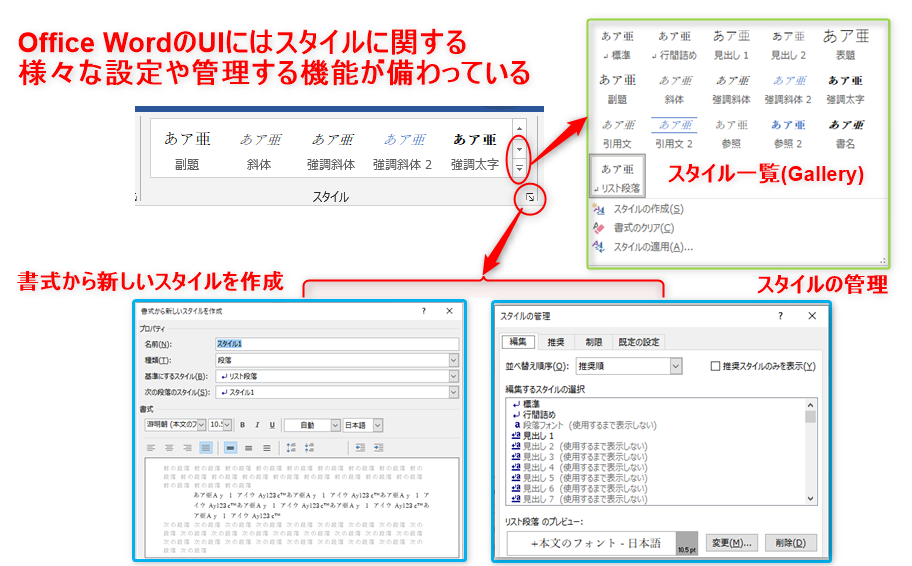Select 見出し 1 in the style list
912x566 pixels.
(533, 436)
